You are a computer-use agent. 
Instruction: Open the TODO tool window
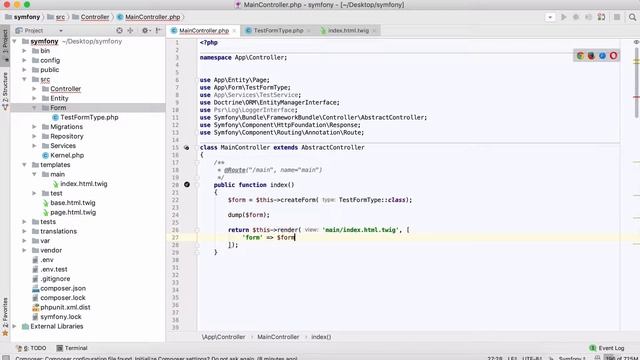pos(31,348)
